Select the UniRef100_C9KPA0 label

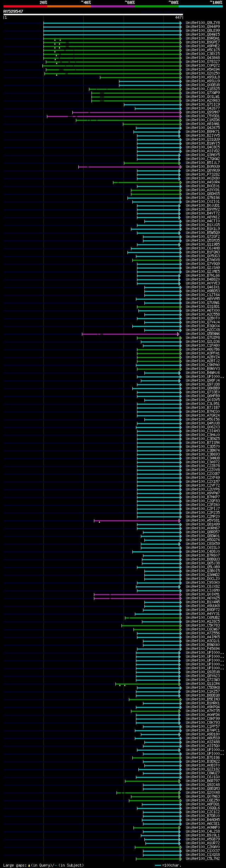coord(203,365)
